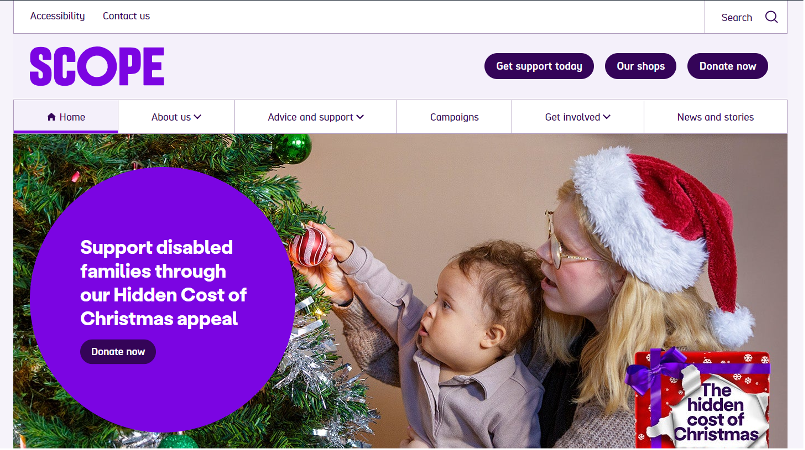This screenshot has height=450, width=805.
Task: Open the SCOPE logo homepage link
Action: (97, 66)
